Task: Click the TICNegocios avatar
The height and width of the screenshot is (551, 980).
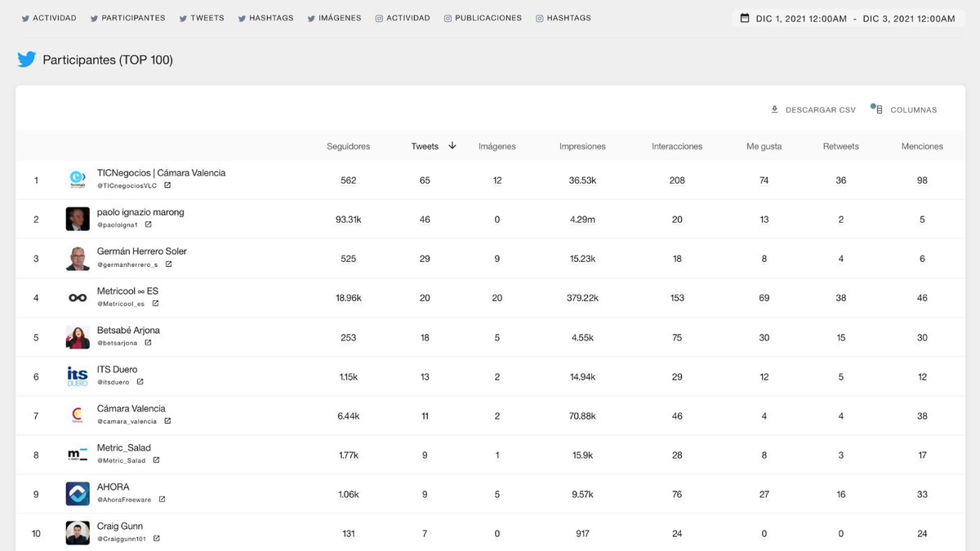Action: click(78, 180)
